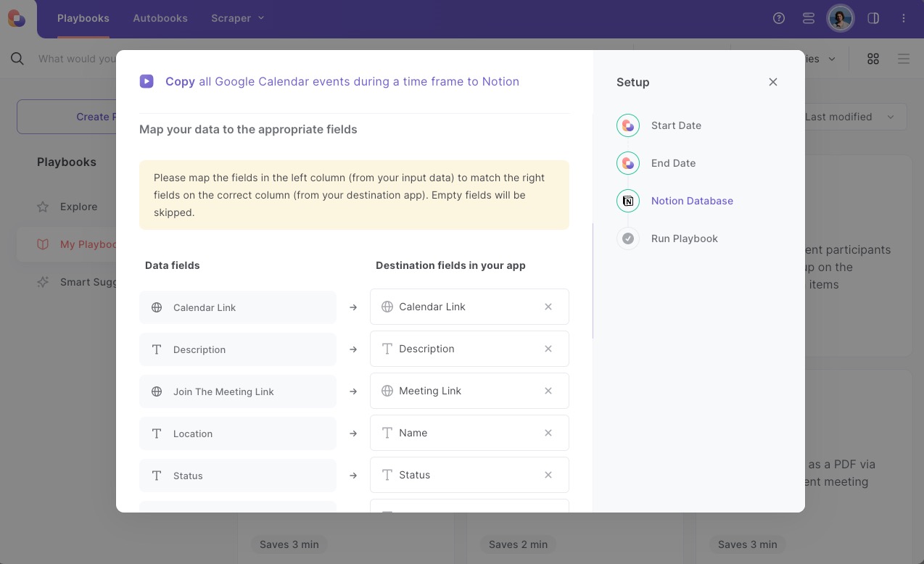This screenshot has width=924, height=564.
Task: Go to the Start Date setup step
Action: (x=675, y=125)
